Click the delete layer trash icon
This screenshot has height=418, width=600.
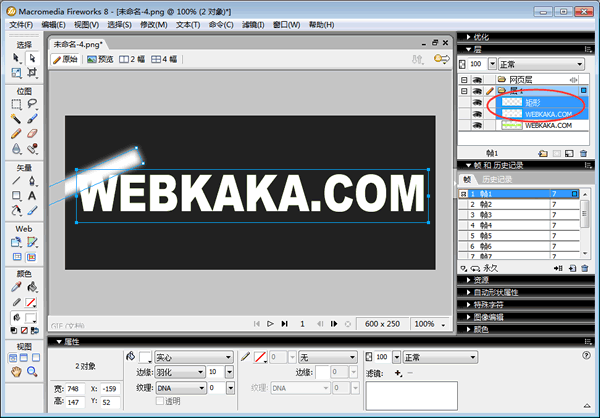(583, 154)
